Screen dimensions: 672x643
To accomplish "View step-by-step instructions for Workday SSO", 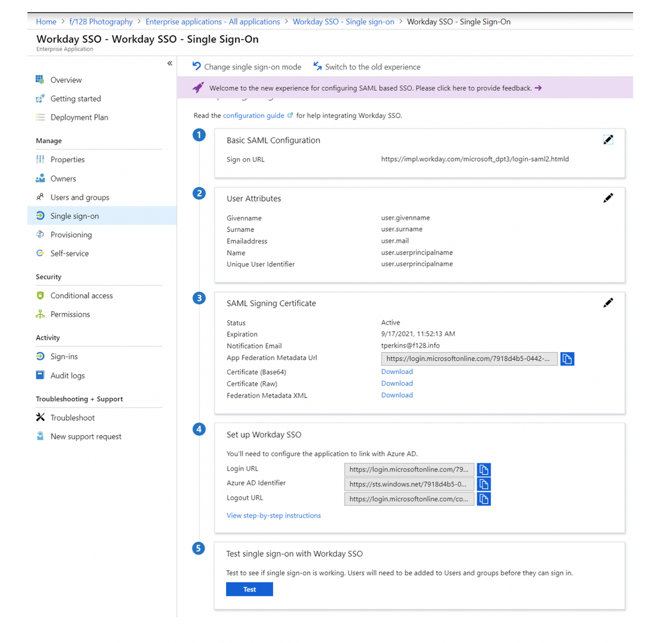I will 274,515.
